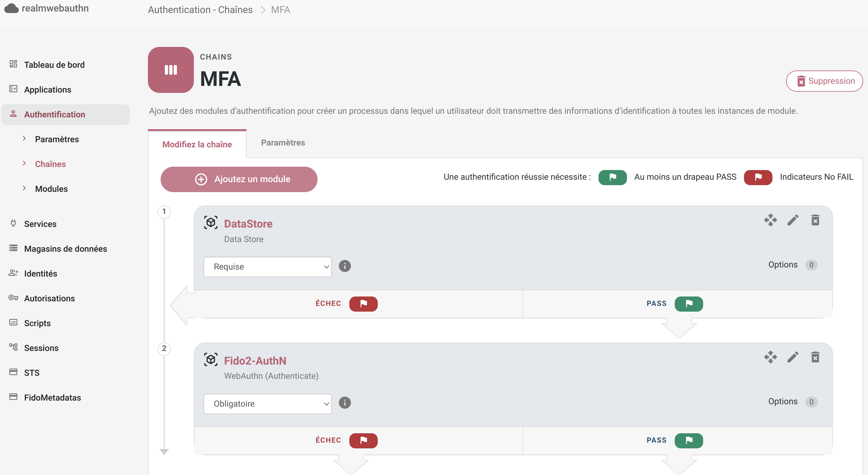Show info next to Obligatoire dropdown
Viewport: 868px width, 475px height.
pos(344,403)
